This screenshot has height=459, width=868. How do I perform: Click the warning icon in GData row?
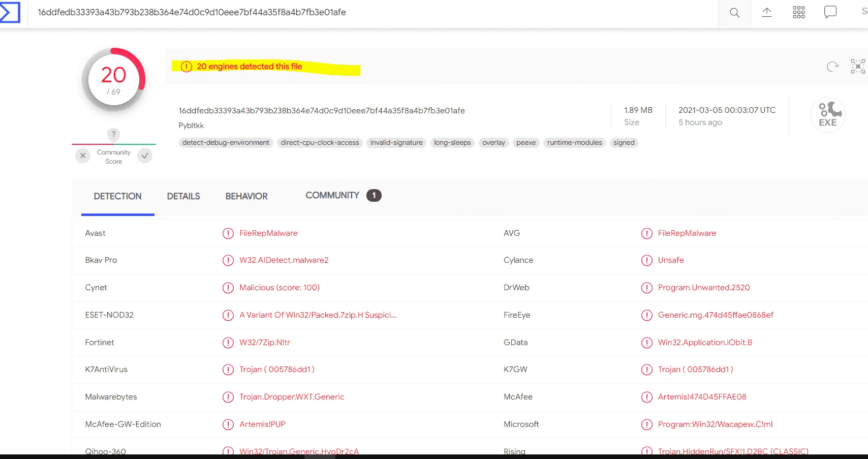(x=647, y=343)
